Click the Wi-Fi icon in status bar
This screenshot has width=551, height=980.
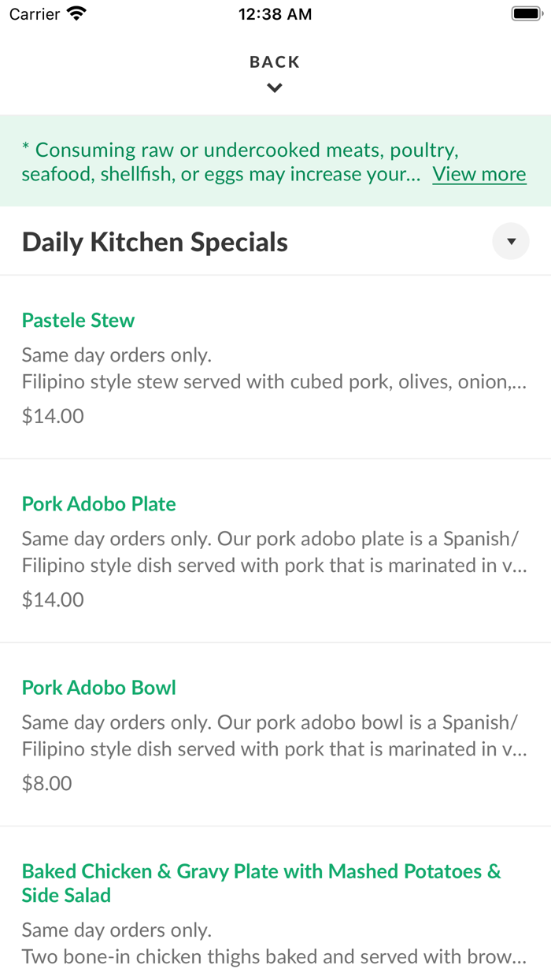pos(77,13)
